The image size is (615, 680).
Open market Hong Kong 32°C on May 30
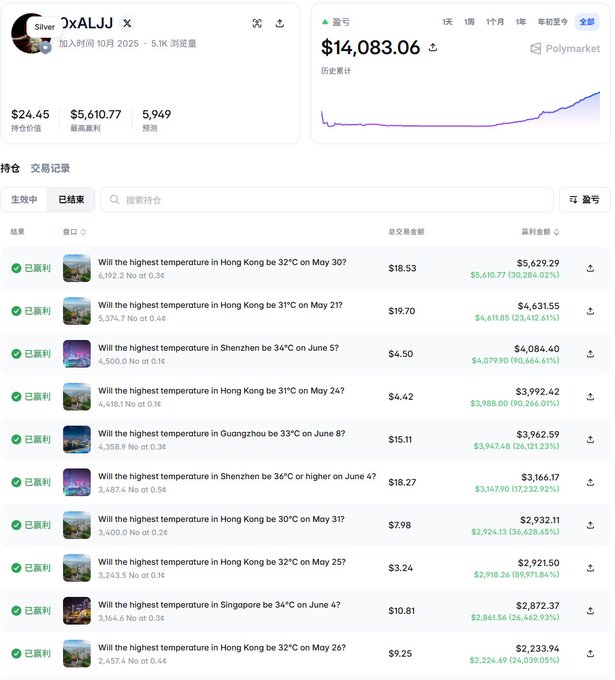coord(222,262)
